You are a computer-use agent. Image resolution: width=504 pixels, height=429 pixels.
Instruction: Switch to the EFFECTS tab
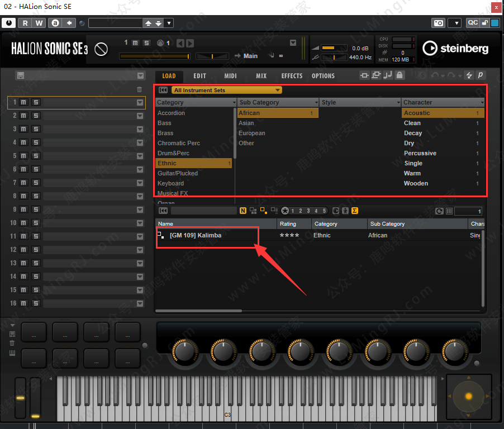(x=292, y=76)
